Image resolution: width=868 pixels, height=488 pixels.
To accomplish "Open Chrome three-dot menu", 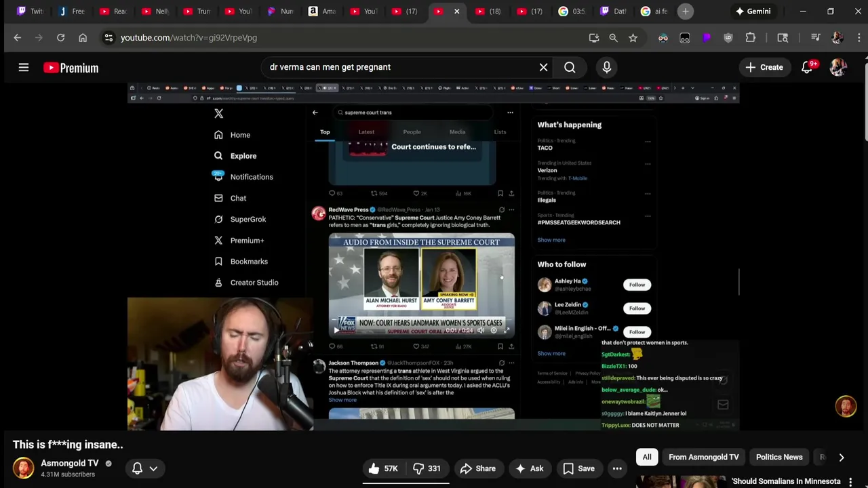I will pyautogui.click(x=859, y=38).
